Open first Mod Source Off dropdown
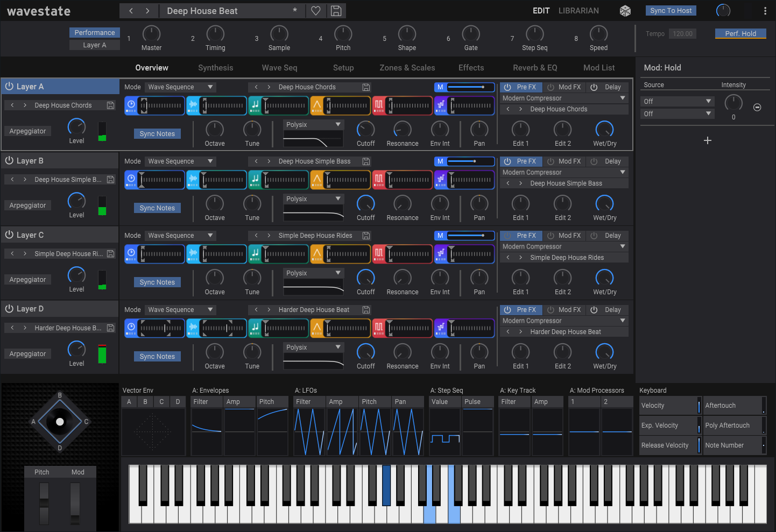 pyautogui.click(x=678, y=102)
